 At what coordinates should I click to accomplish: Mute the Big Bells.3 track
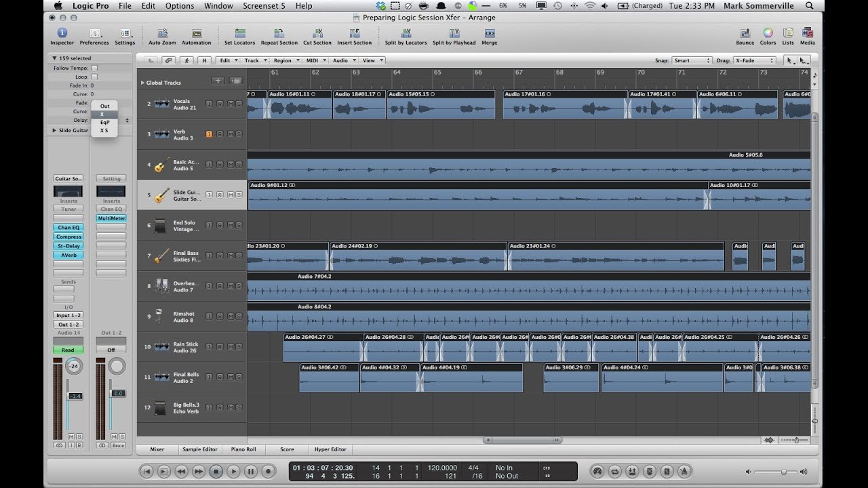pyautogui.click(x=230, y=407)
